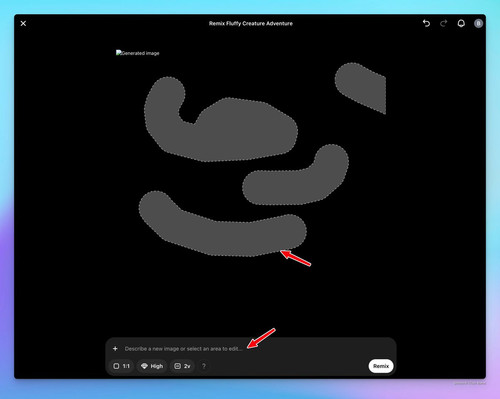Focus the image description prompt field
This screenshot has height=399, width=500.
(183, 349)
